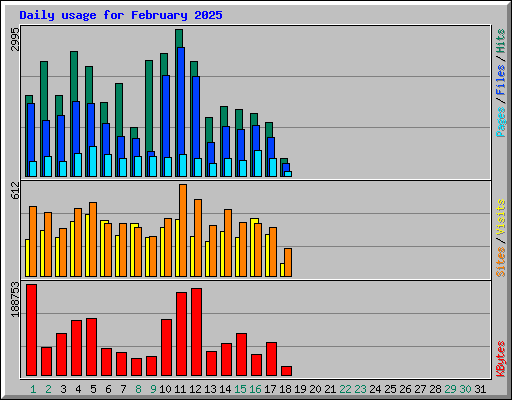Screen dimensions: 512x400
Task: Click the cyan 'Pages' legend label
Action: tap(500, 122)
